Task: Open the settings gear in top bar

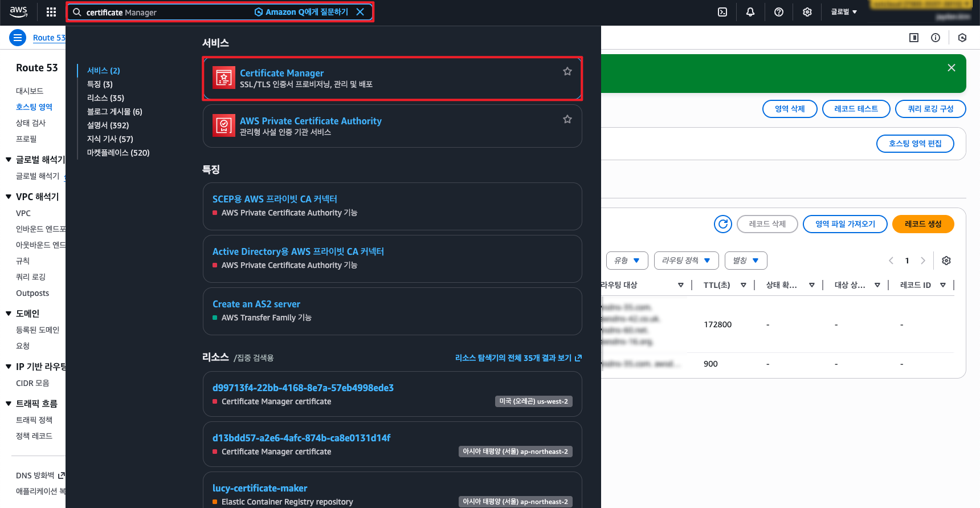Action: point(807,12)
